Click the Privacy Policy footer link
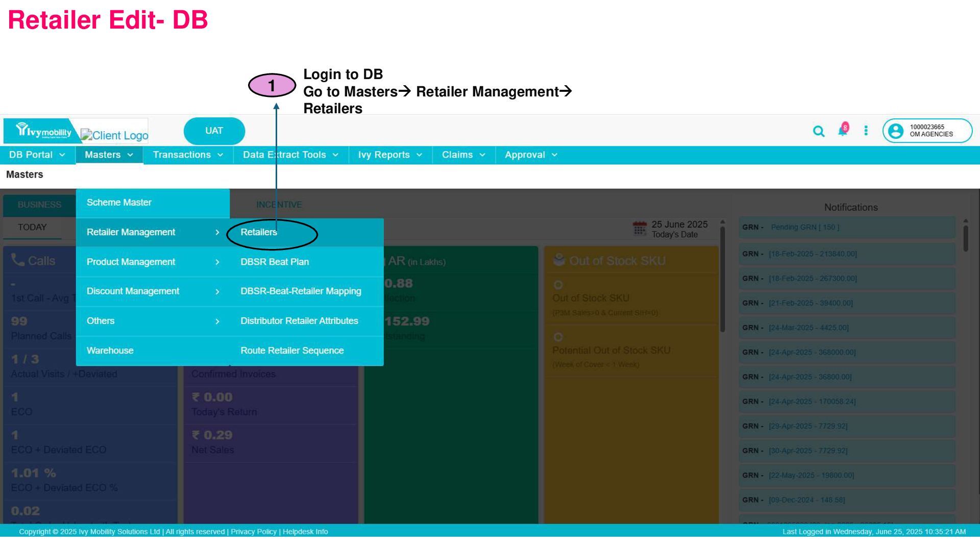 tap(254, 532)
